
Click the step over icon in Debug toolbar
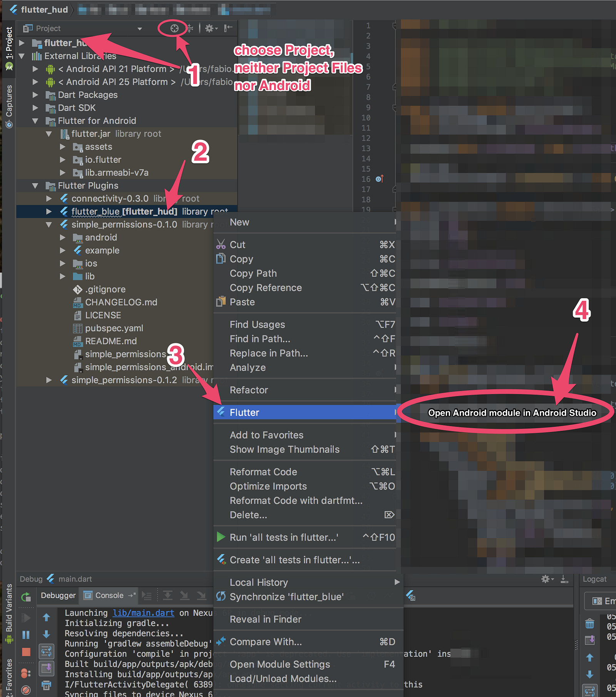167,596
